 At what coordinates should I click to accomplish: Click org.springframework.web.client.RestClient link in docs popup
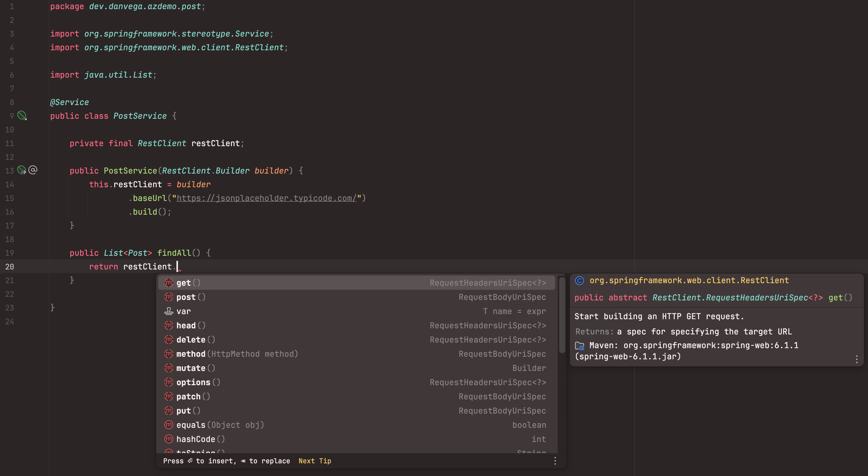689,280
